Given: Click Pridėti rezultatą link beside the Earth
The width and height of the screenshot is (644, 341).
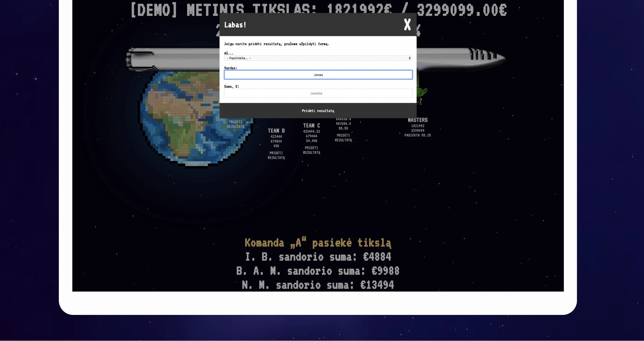Looking at the screenshot, I should (236, 124).
